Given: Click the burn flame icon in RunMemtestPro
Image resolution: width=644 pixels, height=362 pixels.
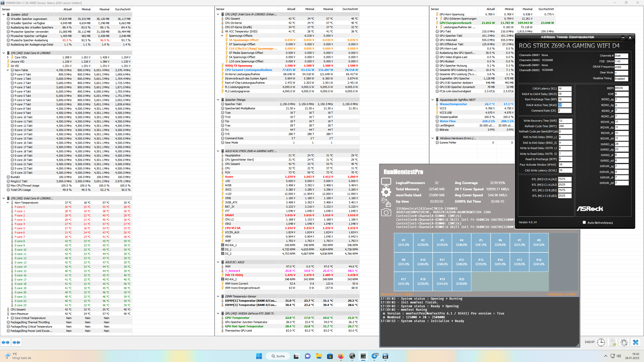Looking at the screenshot, I should coord(386,202).
